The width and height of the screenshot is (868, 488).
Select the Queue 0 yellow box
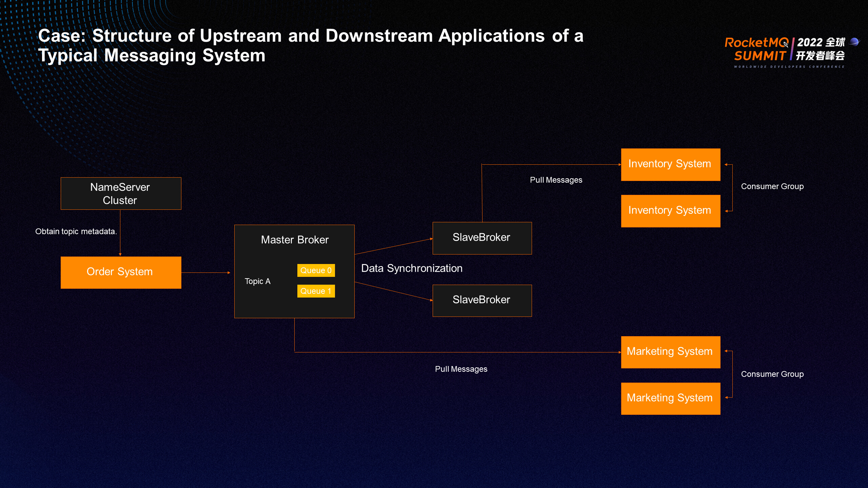point(316,270)
